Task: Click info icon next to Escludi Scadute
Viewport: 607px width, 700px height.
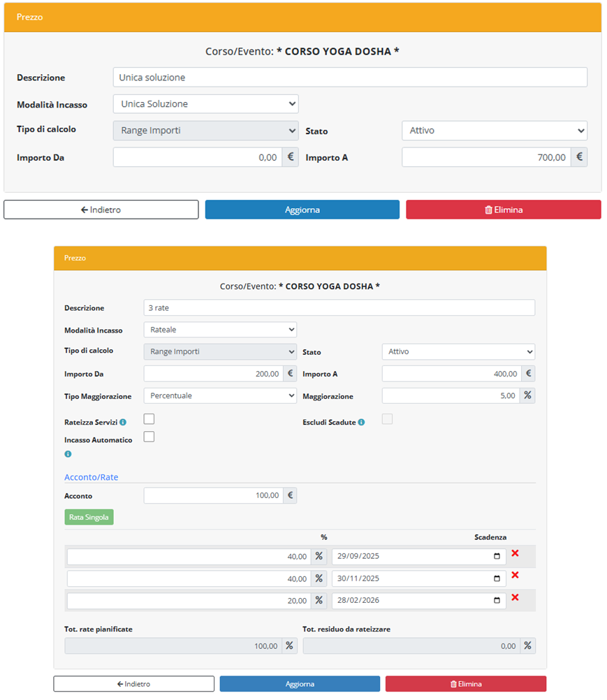Action: [361, 423]
